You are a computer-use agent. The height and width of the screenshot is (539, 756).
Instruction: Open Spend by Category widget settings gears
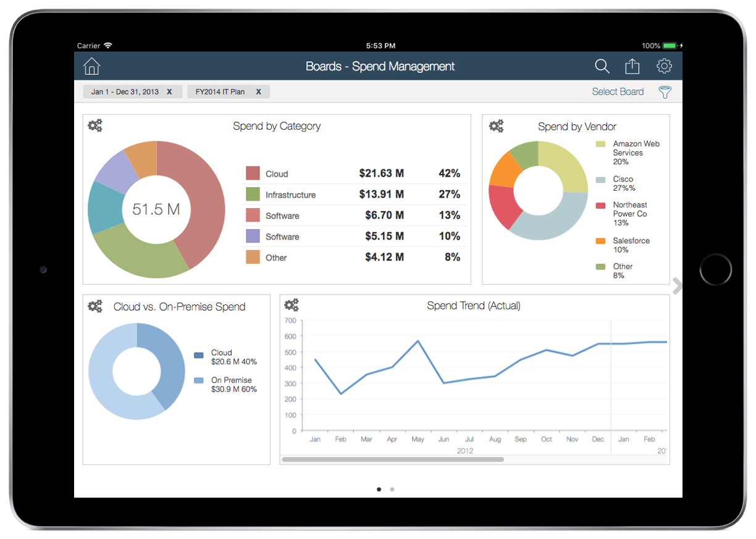pyautogui.click(x=94, y=126)
